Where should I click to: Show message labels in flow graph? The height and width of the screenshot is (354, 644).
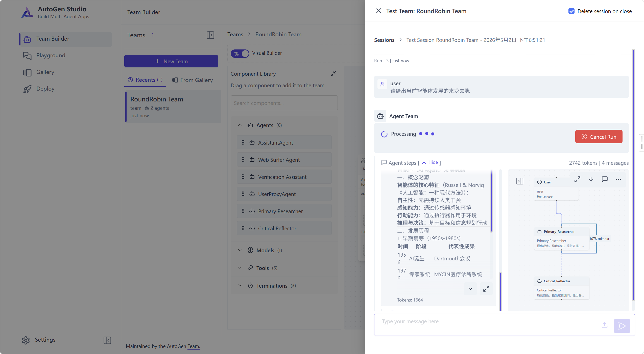[605, 179]
